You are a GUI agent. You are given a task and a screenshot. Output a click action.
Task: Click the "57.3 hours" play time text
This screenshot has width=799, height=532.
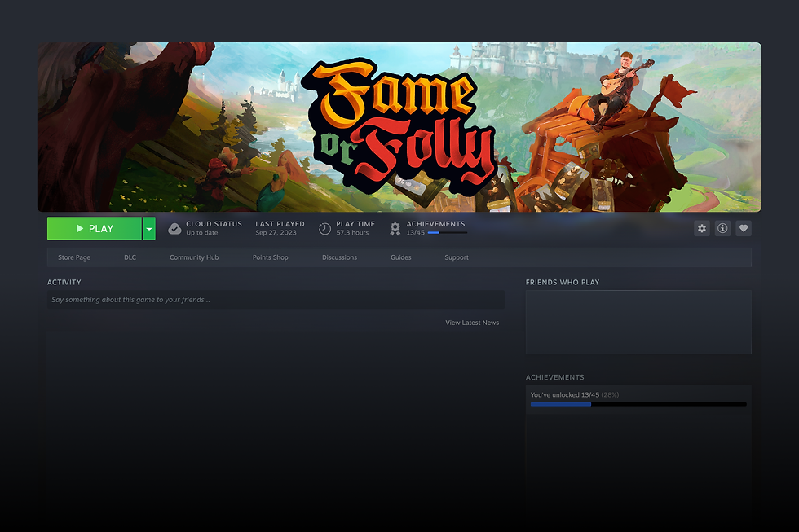(352, 233)
